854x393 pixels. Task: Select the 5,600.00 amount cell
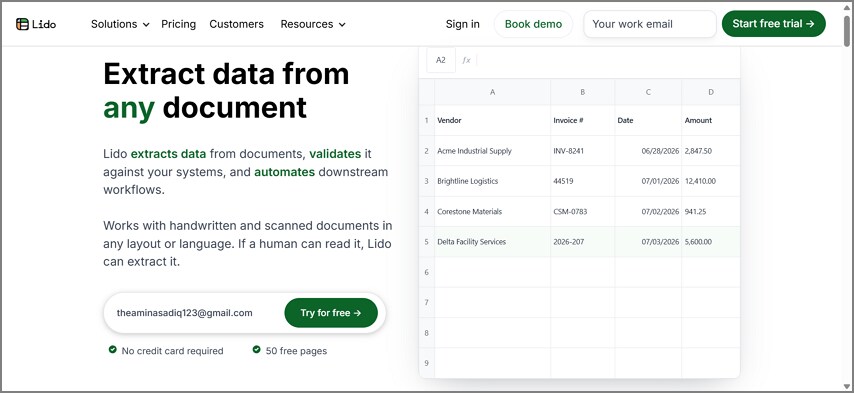(711, 242)
